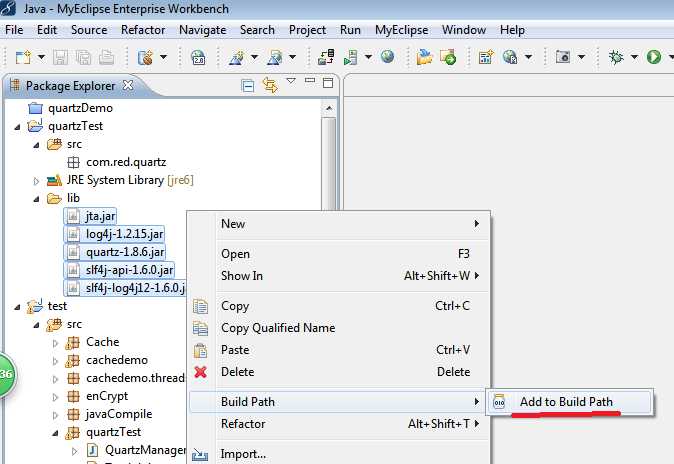Select log4j-1.2.15.jar file
The height and width of the screenshot is (464, 674).
[x=114, y=234]
